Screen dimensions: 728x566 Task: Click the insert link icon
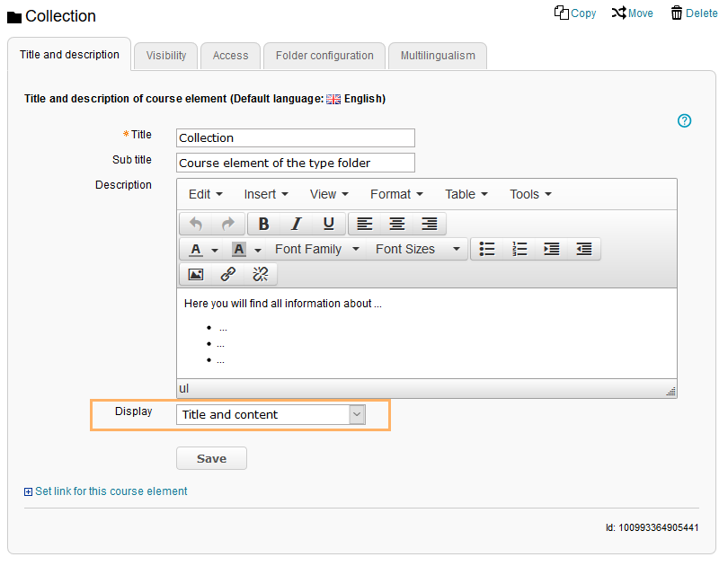pyautogui.click(x=228, y=274)
